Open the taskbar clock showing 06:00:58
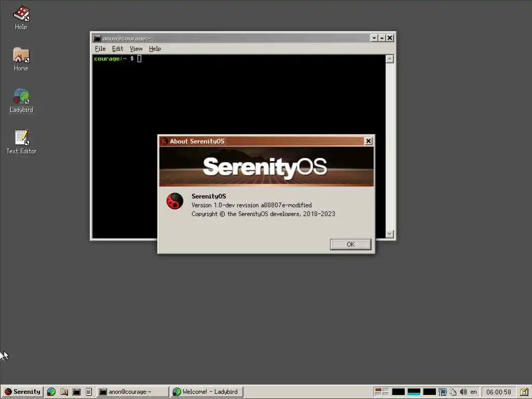Image resolution: width=532 pixels, height=399 pixels. 499,392
